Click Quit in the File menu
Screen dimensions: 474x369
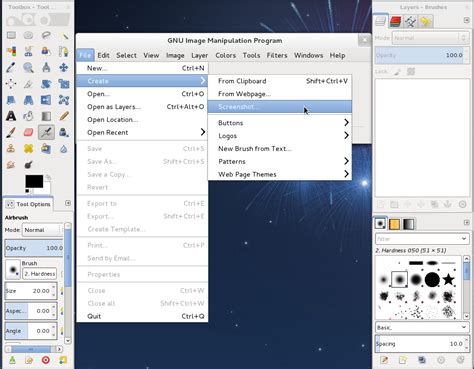click(x=142, y=316)
